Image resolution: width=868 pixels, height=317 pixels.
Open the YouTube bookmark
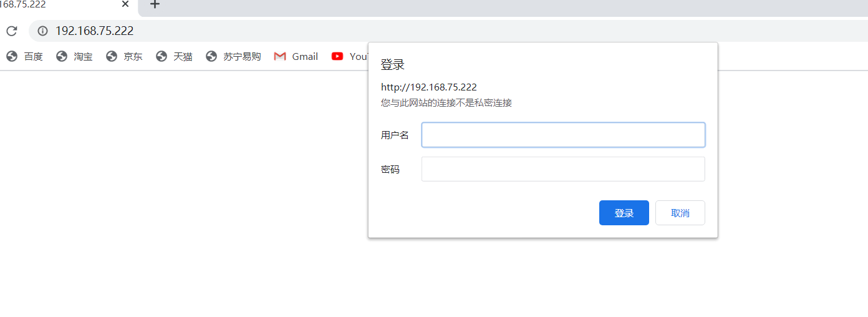[x=349, y=56]
